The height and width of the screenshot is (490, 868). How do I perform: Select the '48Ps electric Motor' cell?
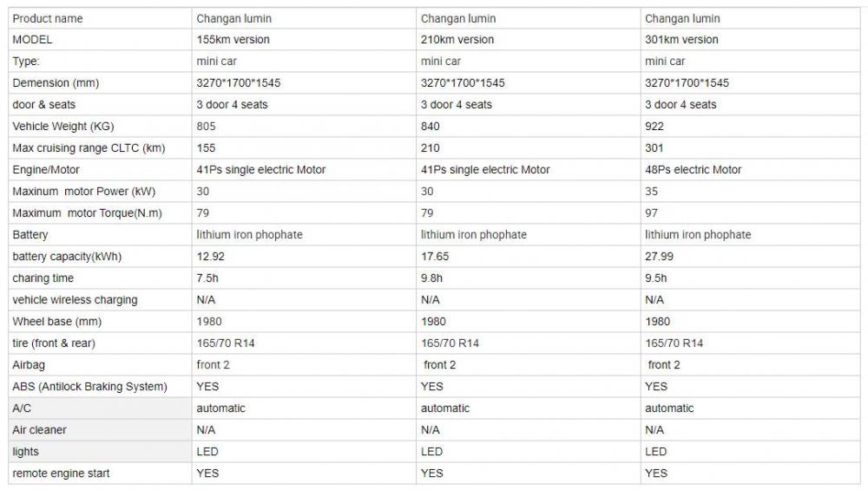694,170
